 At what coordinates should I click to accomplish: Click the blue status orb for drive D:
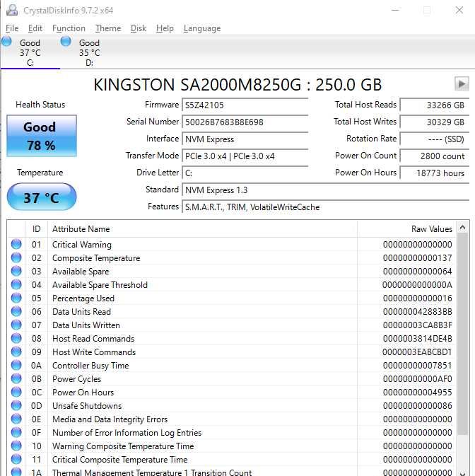point(66,41)
